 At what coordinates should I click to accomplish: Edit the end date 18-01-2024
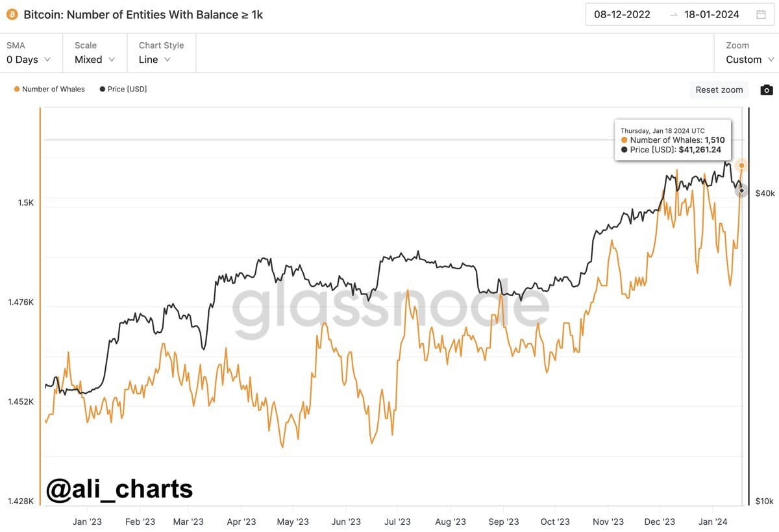pyautogui.click(x=711, y=14)
